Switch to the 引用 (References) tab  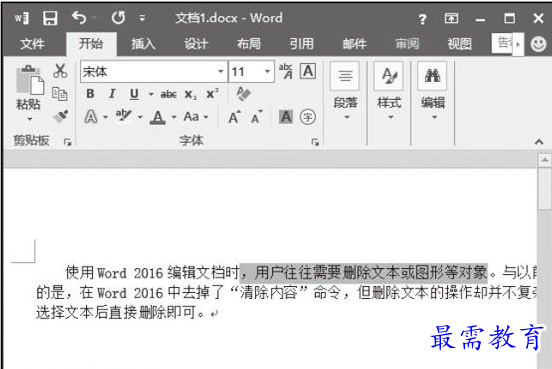pos(301,44)
